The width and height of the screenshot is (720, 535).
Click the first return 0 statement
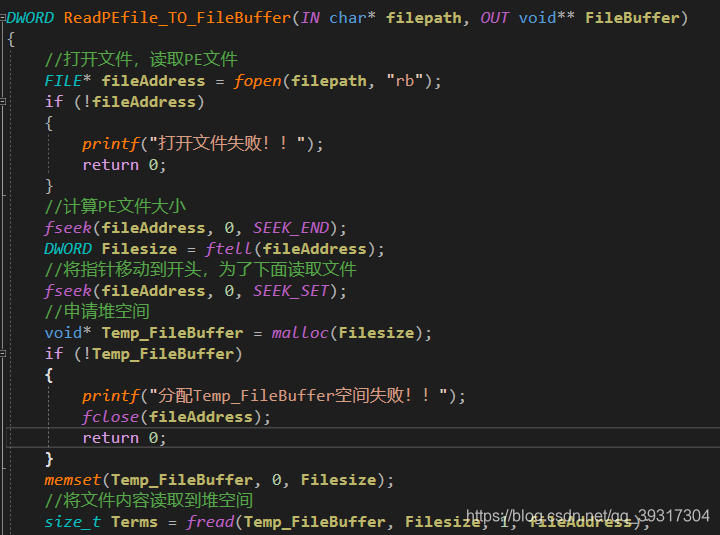[x=124, y=165]
